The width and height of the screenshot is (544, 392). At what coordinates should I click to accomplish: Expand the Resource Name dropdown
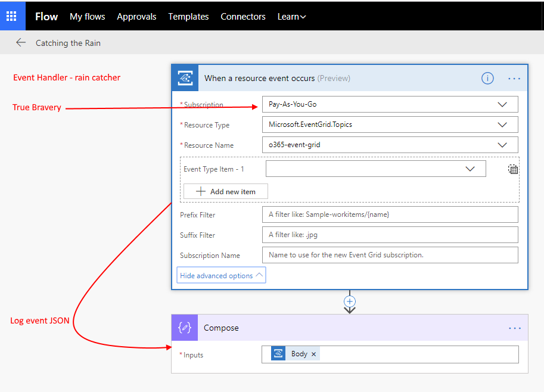tap(502, 145)
